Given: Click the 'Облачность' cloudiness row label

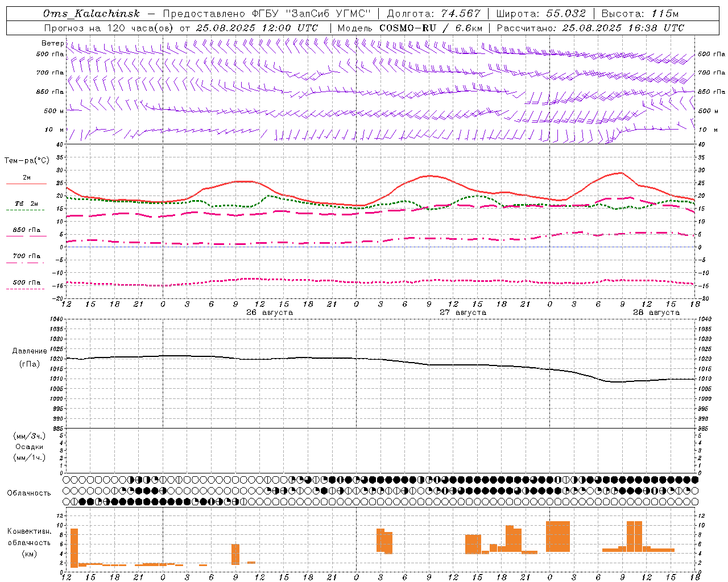Looking at the screenshot, I should (x=29, y=493).
